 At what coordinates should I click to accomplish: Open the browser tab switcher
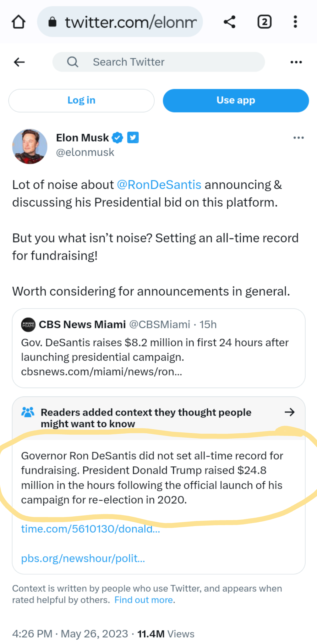click(x=265, y=22)
